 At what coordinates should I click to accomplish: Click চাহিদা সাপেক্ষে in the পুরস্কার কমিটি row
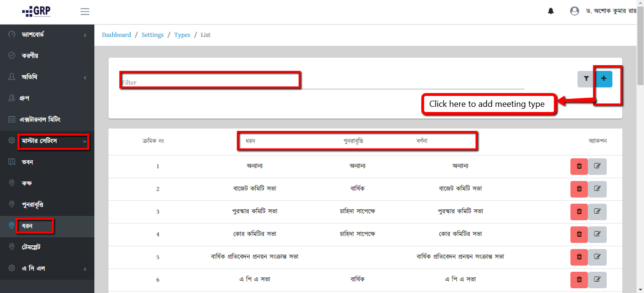pos(357,211)
